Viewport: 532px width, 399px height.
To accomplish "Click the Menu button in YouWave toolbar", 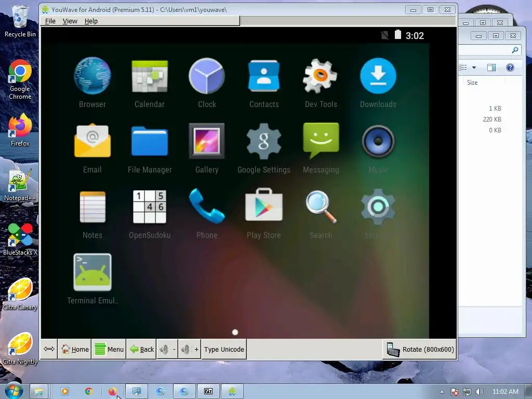I will coord(109,349).
